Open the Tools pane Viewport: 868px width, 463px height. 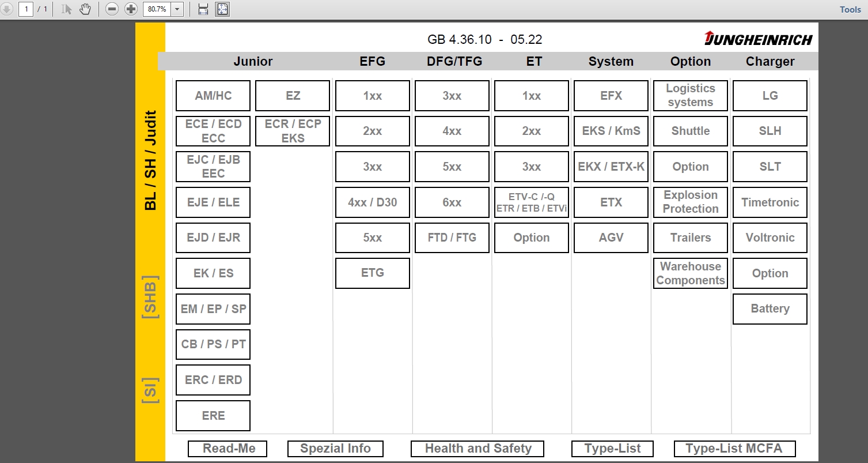(x=850, y=9)
